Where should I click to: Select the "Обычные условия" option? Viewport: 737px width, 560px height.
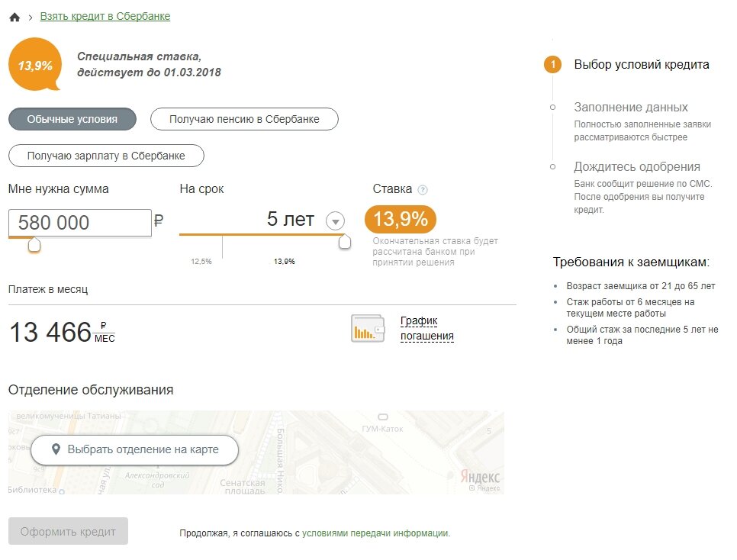point(72,119)
